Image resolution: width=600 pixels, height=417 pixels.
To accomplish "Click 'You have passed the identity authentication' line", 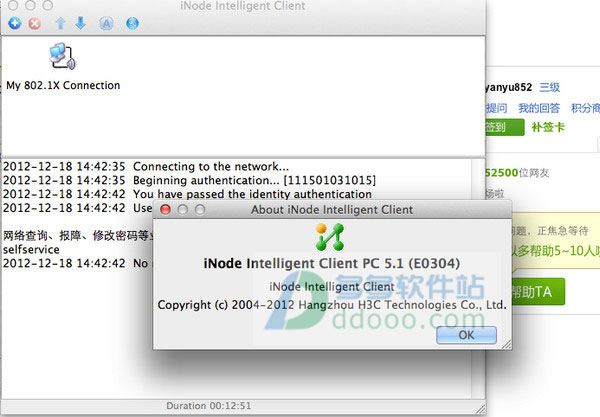I will coord(187,194).
